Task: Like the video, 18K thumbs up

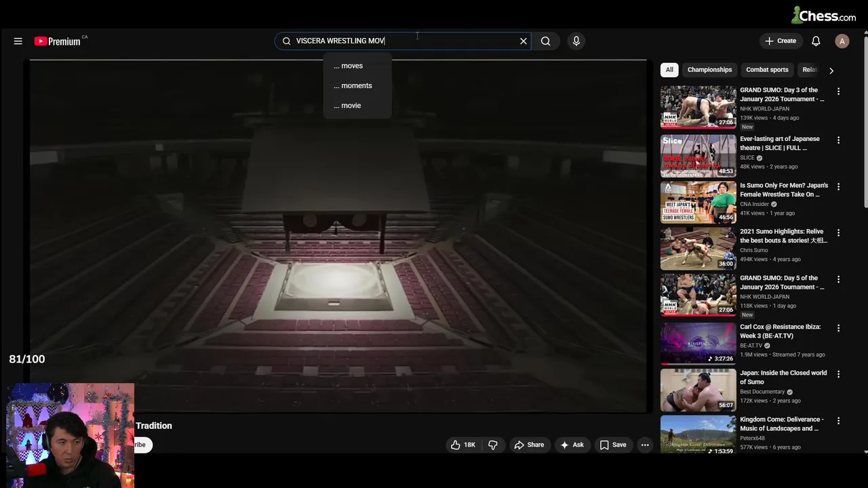Action: tap(463, 445)
